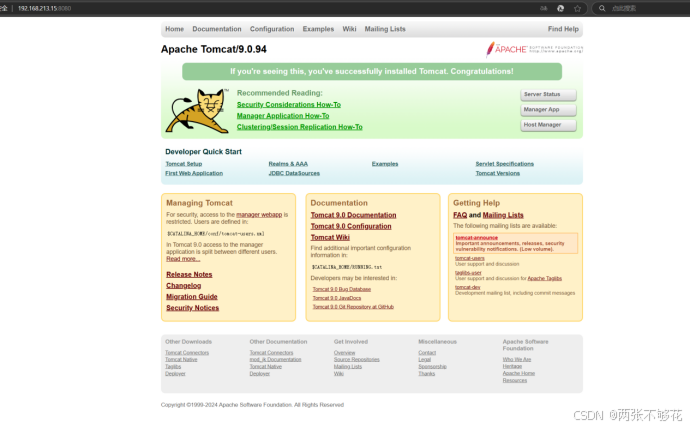Open Tomcat Connectors under Other Downloads
This screenshot has height=429, width=690.
[x=187, y=353]
